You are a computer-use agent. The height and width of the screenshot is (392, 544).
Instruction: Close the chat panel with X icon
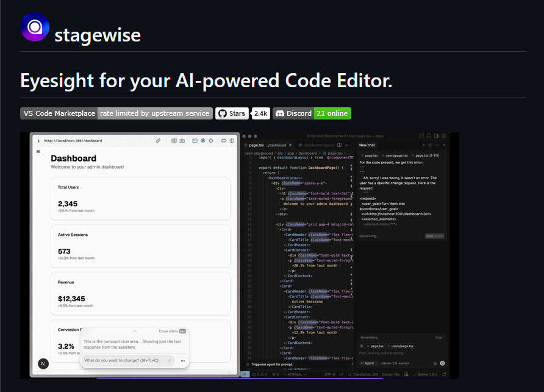point(444,145)
